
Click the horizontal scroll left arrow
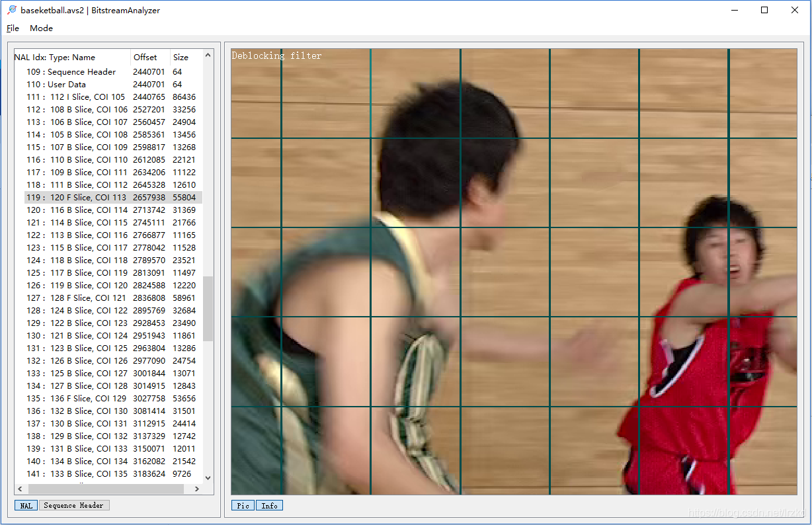(20, 489)
